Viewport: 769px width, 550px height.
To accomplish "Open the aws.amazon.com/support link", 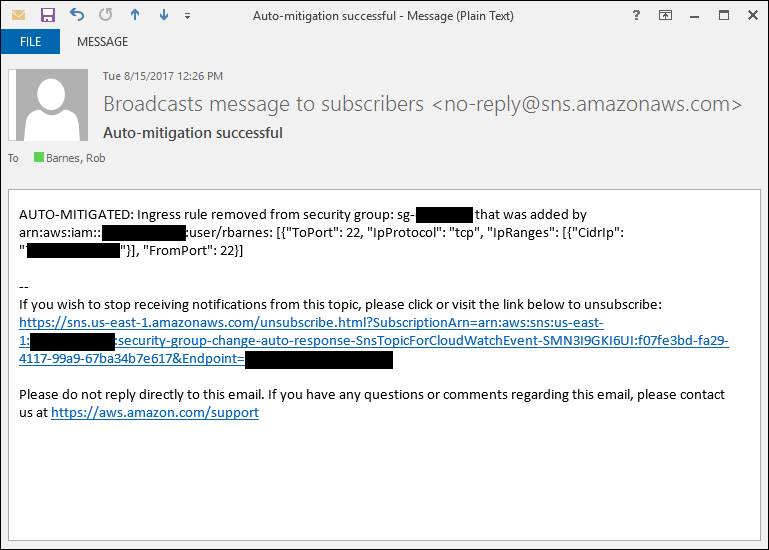I will pyautogui.click(x=155, y=413).
